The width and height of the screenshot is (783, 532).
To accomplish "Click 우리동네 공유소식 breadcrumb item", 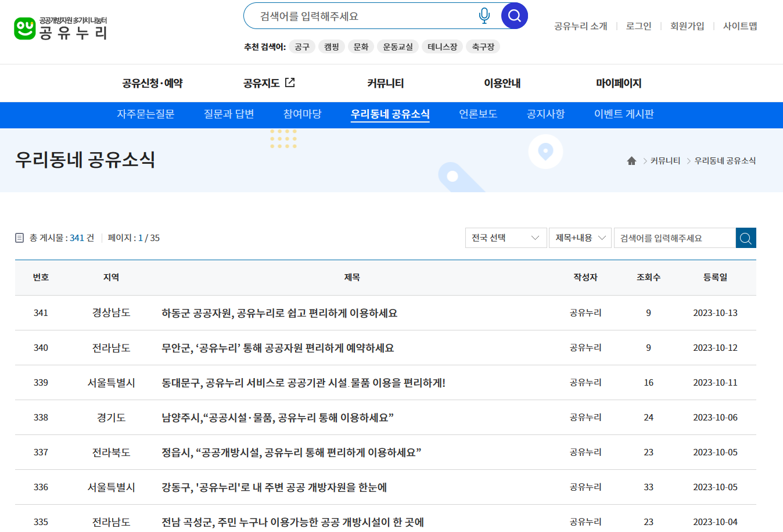I will 725,161.
